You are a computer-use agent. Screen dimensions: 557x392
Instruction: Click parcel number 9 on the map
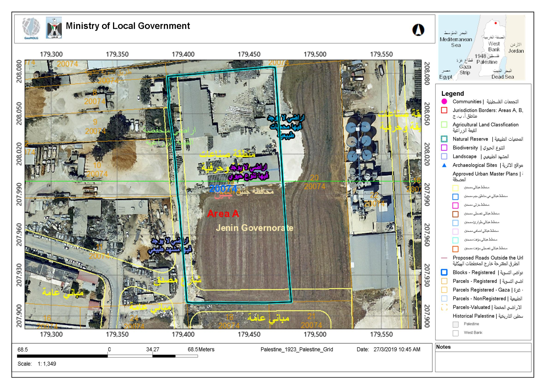click(x=95, y=122)
